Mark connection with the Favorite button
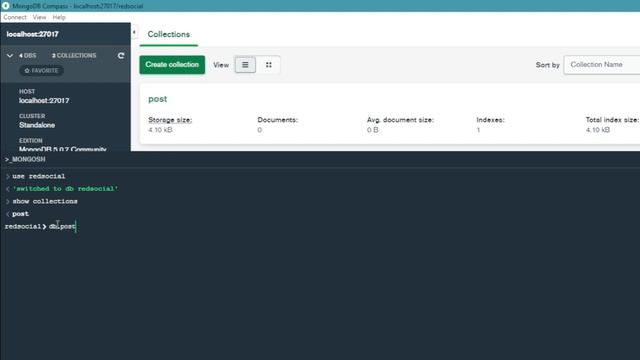This screenshot has width=640, height=360. click(41, 71)
